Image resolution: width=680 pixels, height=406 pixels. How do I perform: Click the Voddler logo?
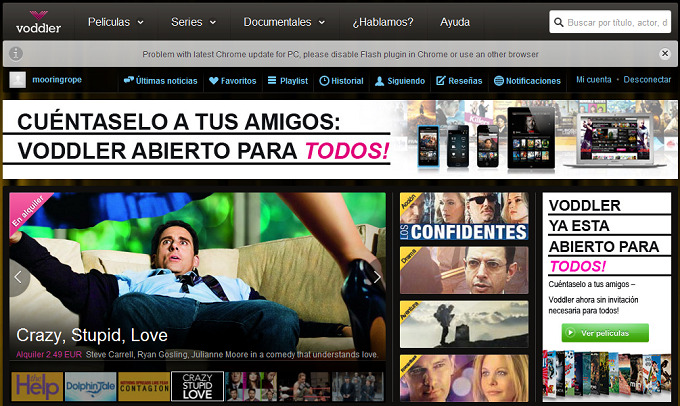pos(31,21)
